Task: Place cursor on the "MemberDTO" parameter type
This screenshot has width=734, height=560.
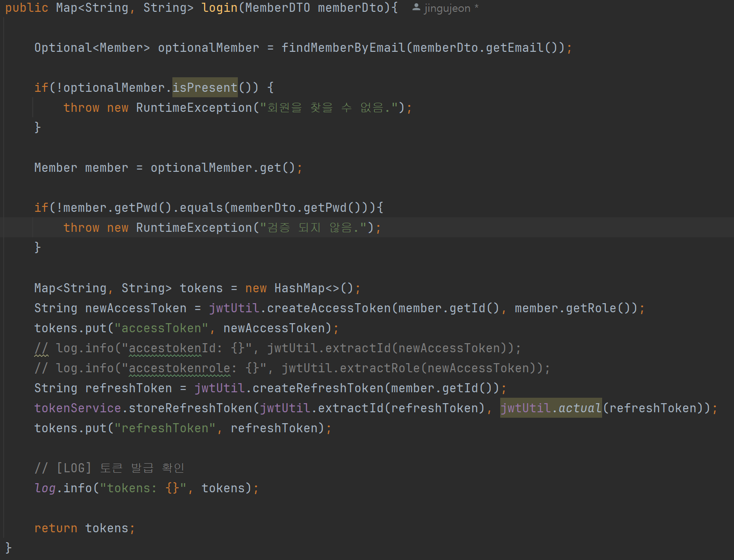Action: tap(277, 8)
